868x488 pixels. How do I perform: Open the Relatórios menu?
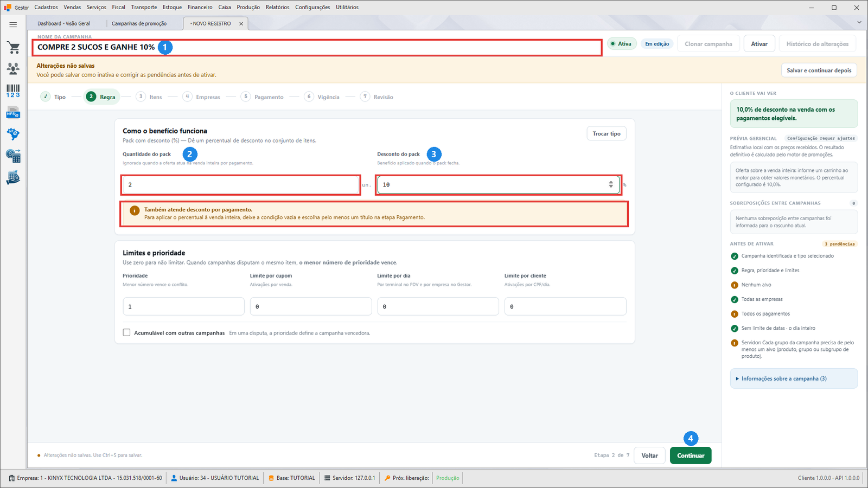(277, 7)
